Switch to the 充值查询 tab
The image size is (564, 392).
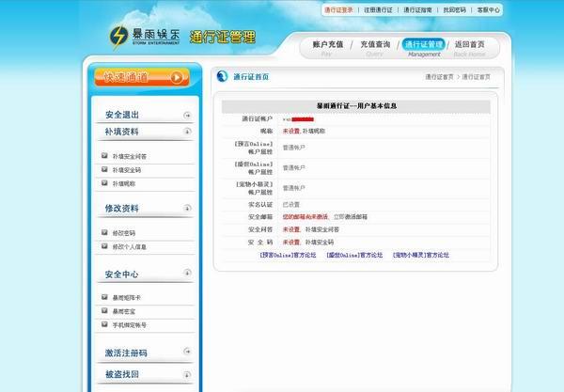375,45
